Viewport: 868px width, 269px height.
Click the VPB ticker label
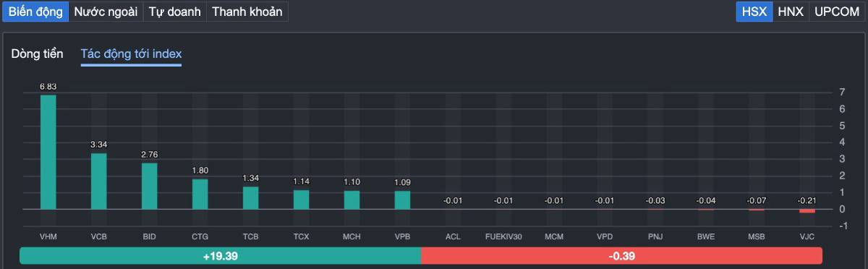point(402,236)
